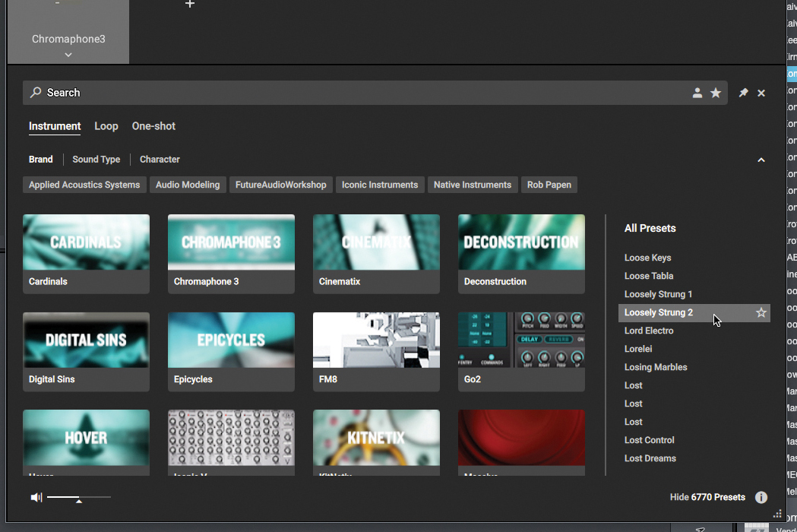Image resolution: width=797 pixels, height=532 pixels.
Task: Show favorites with the star filter
Action: pyautogui.click(x=716, y=93)
